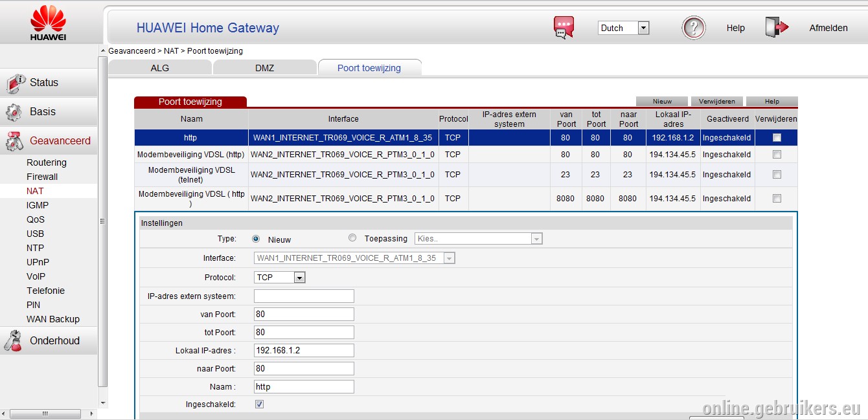This screenshot has width=868, height=420.
Task: Click the Interface column header
Action: [x=343, y=119]
